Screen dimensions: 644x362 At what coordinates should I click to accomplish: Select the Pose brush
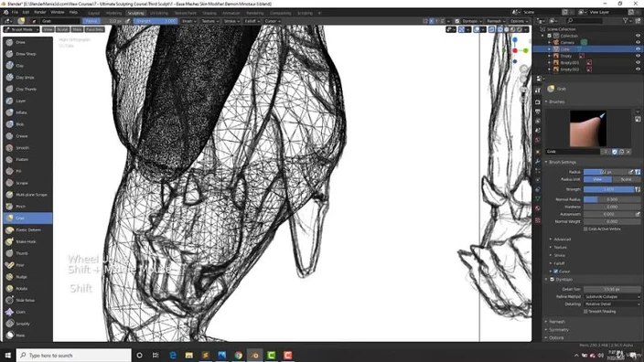click(x=27, y=265)
